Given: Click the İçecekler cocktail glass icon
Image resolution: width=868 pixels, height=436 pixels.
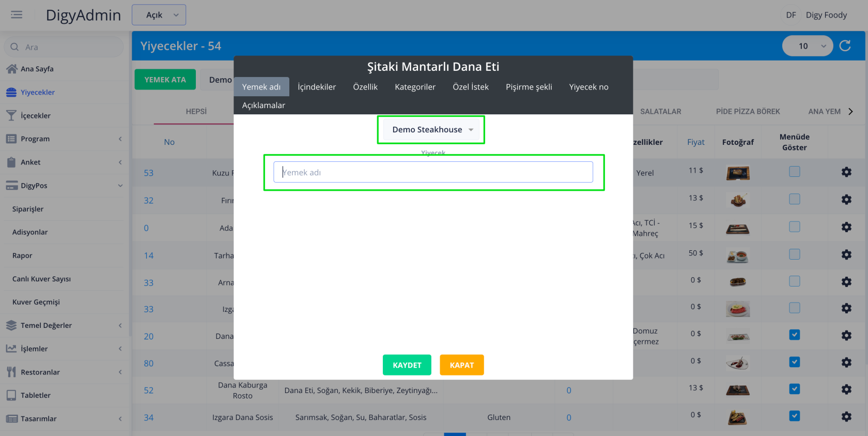Looking at the screenshot, I should [x=11, y=115].
